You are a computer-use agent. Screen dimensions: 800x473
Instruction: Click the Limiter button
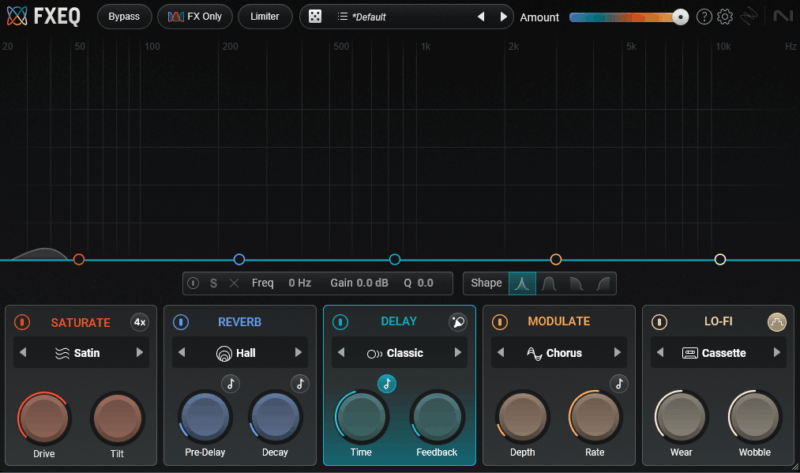coord(265,17)
